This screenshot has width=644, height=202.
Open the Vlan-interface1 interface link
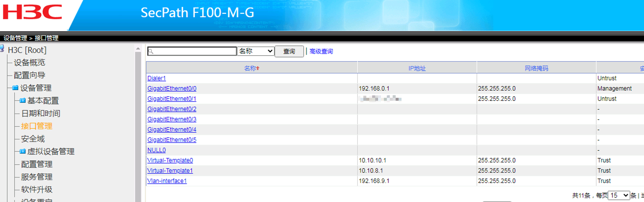click(x=167, y=181)
